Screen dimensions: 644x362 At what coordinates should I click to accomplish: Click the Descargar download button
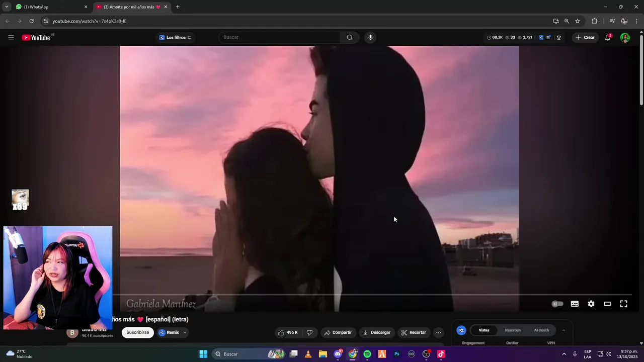coord(377,332)
